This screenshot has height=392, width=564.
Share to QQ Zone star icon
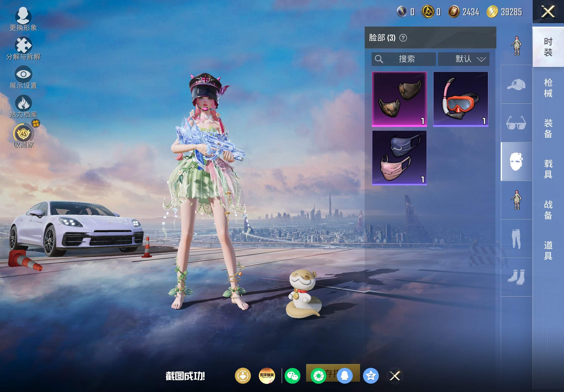point(371,376)
